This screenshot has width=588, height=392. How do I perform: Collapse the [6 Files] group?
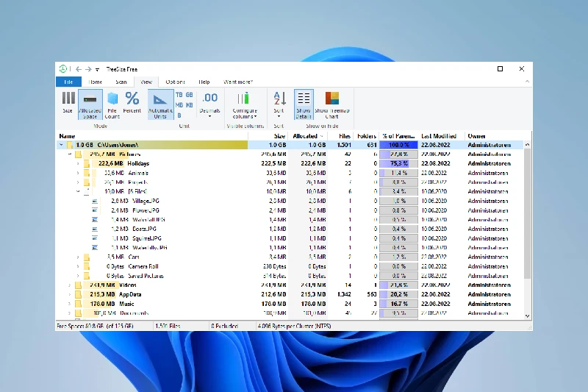(x=78, y=191)
